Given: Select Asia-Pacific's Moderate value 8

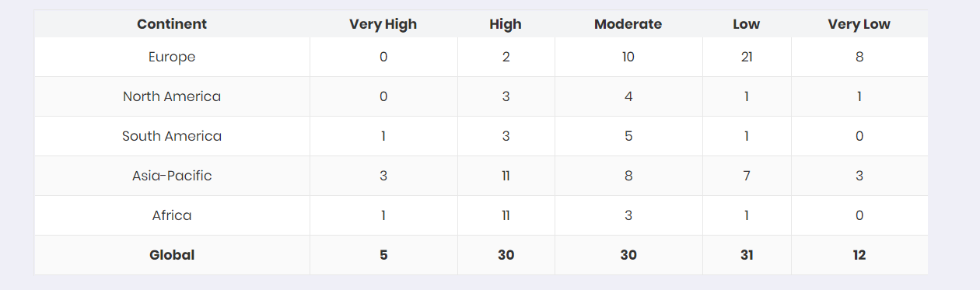Looking at the screenshot, I should 628,176.
